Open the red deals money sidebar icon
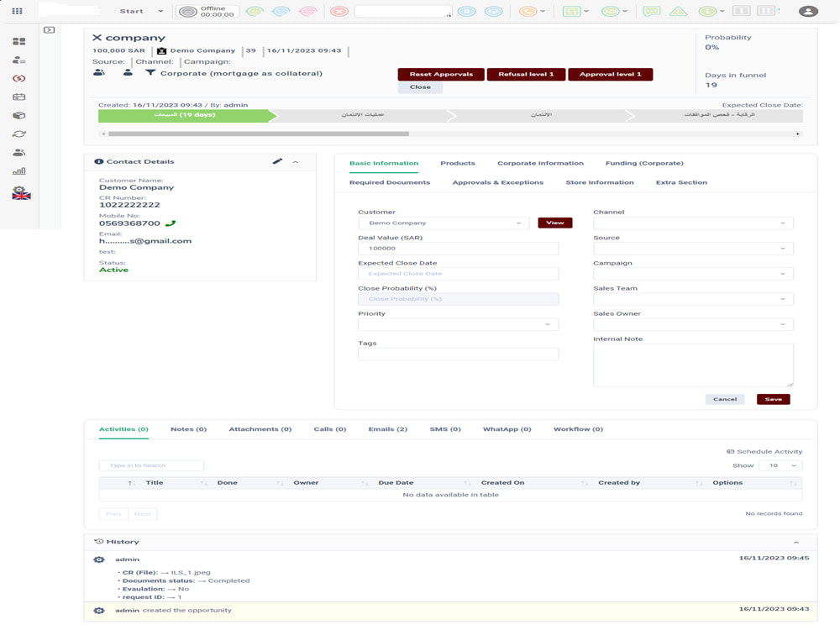 click(19, 78)
